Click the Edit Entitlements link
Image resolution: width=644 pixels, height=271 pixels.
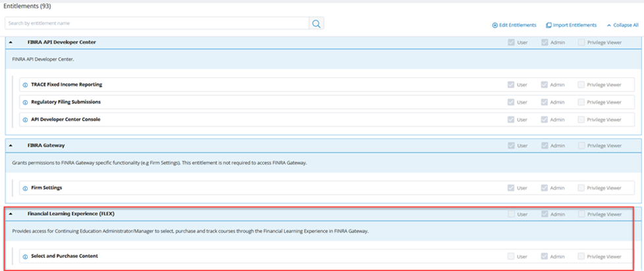click(x=518, y=26)
